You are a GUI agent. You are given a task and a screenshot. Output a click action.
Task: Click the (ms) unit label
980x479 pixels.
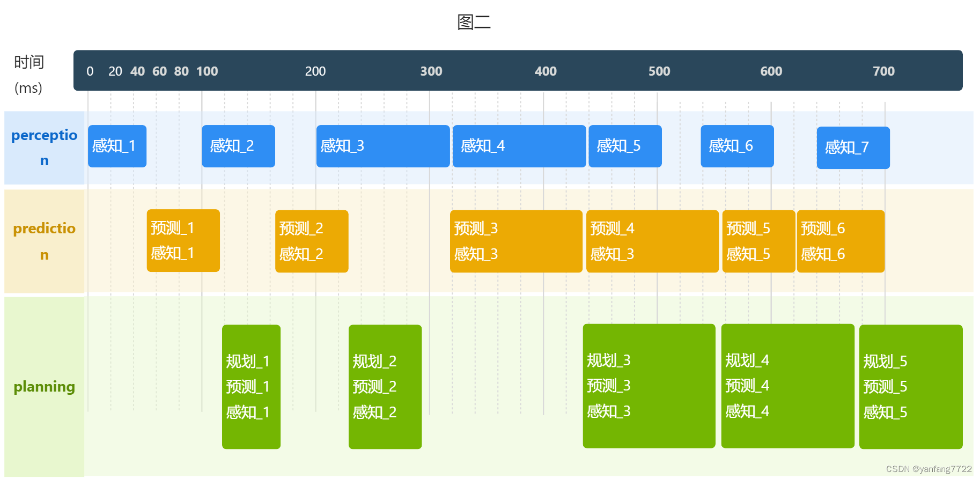click(x=28, y=87)
